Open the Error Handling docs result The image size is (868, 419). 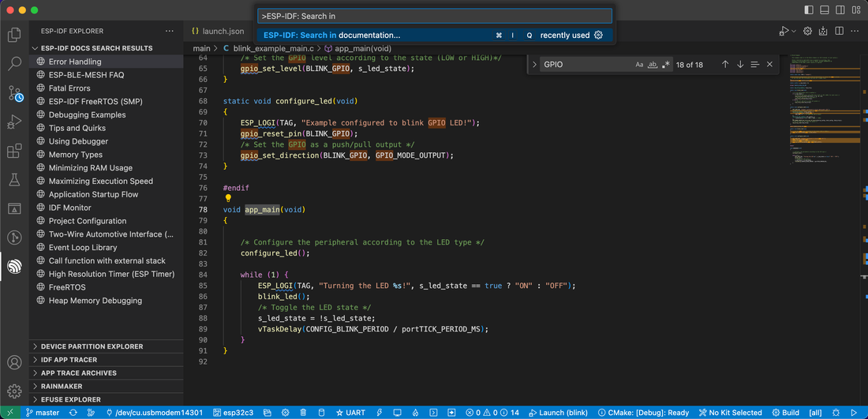[75, 62]
